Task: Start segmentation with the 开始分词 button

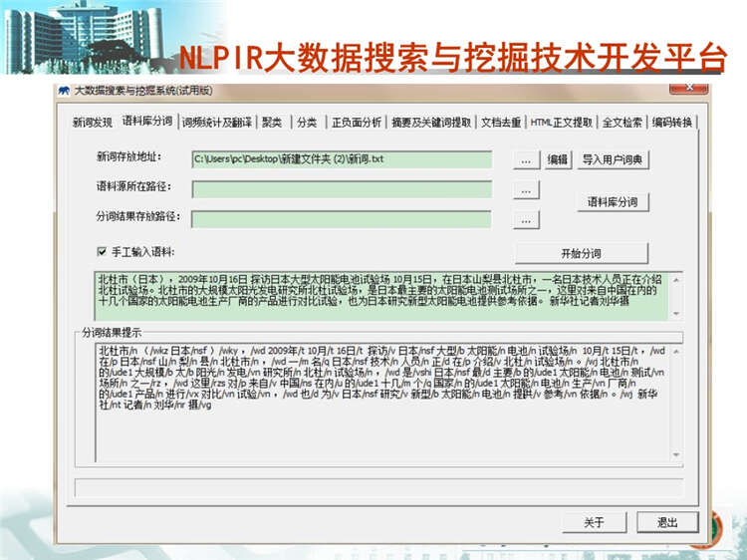Action: [581, 252]
